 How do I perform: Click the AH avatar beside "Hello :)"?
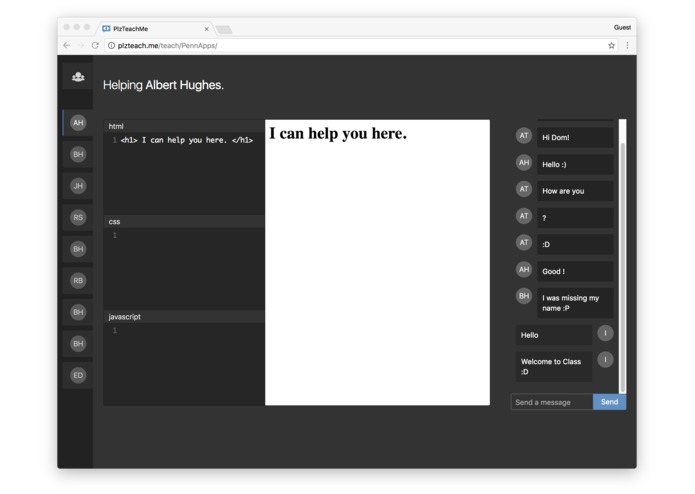(x=524, y=163)
